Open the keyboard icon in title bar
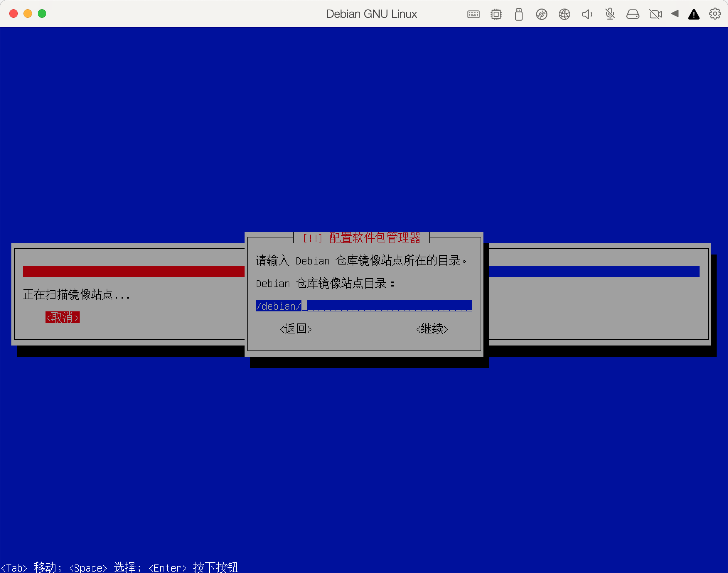 point(473,14)
